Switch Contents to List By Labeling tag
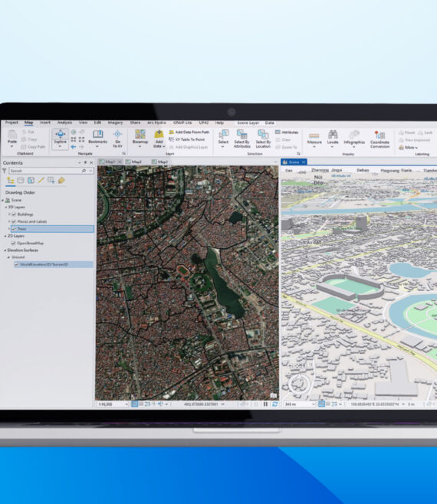 pos(61,180)
